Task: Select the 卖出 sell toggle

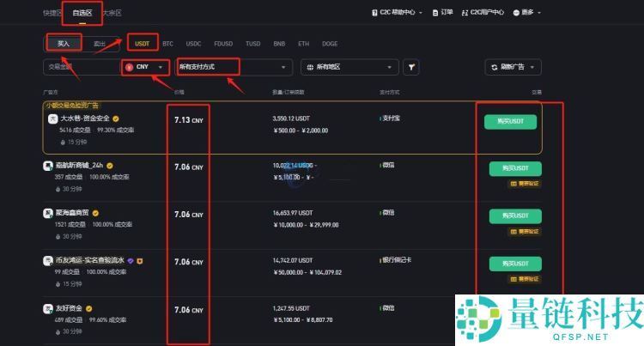Action: point(100,44)
